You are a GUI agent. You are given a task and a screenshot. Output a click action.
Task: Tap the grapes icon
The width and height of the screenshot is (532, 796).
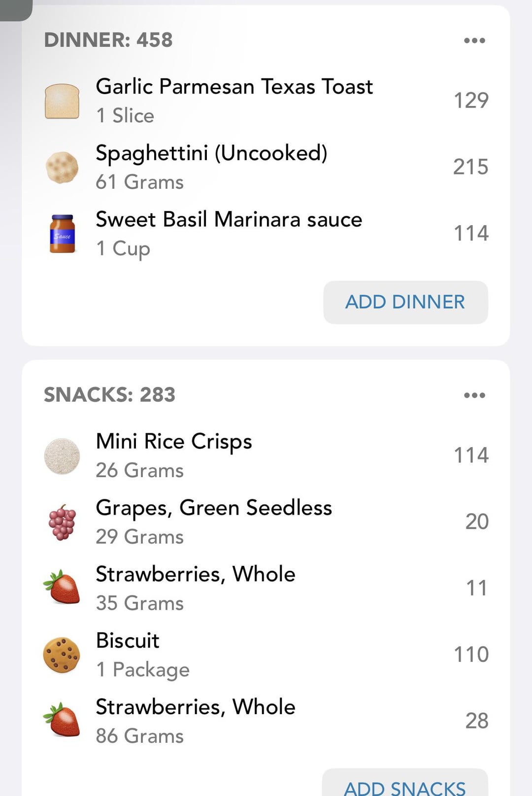(62, 522)
